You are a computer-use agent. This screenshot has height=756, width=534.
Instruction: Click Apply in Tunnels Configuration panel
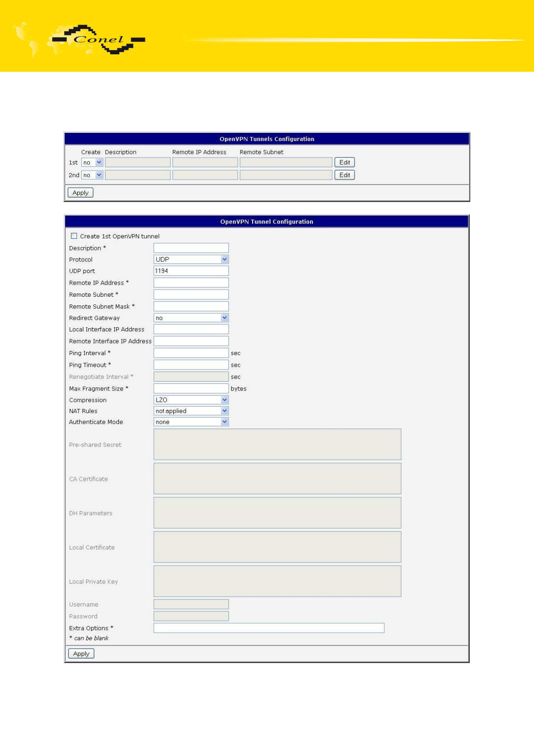click(80, 193)
